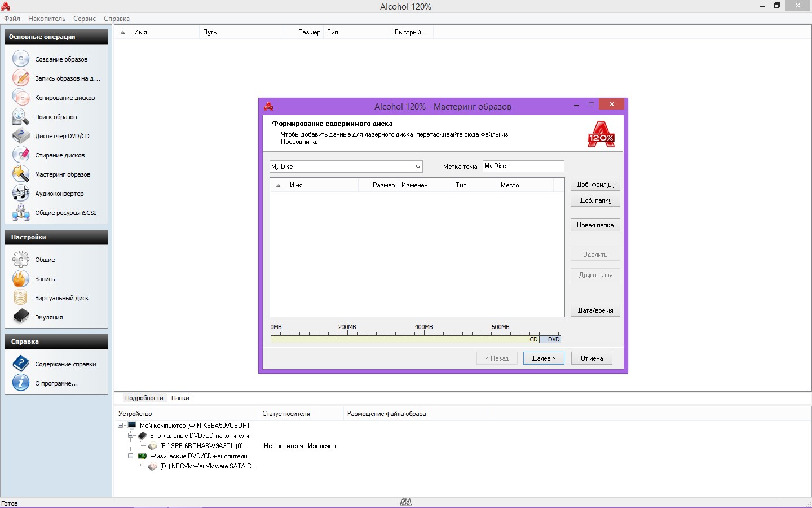
Task: Click the Alcohol app icon in main title bar
Action: 6,6
